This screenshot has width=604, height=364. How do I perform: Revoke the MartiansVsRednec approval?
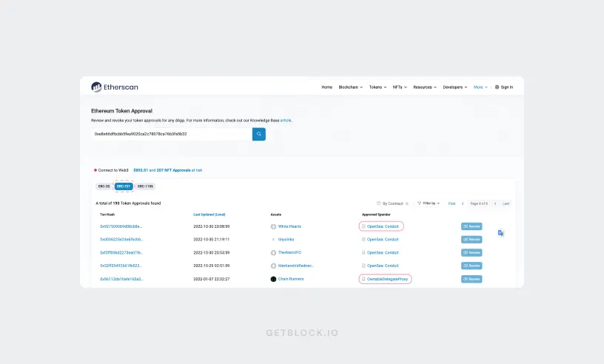[472, 266]
